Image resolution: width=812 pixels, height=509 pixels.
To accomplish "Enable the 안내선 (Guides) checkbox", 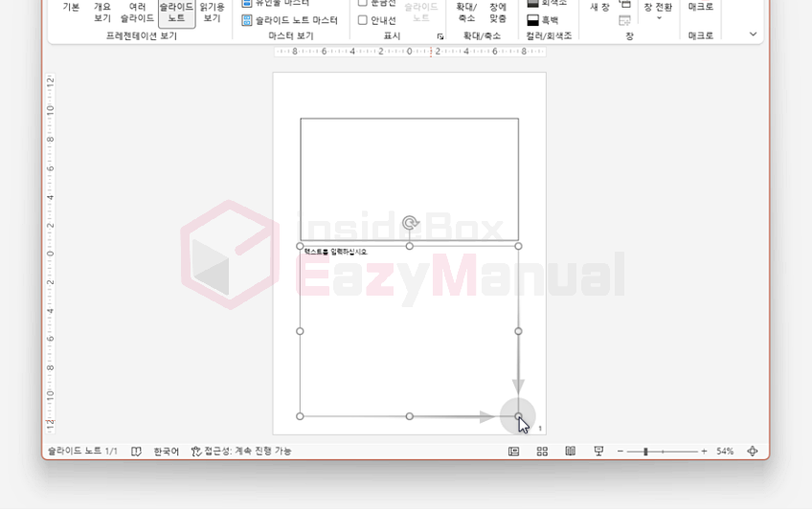I will 376,20.
